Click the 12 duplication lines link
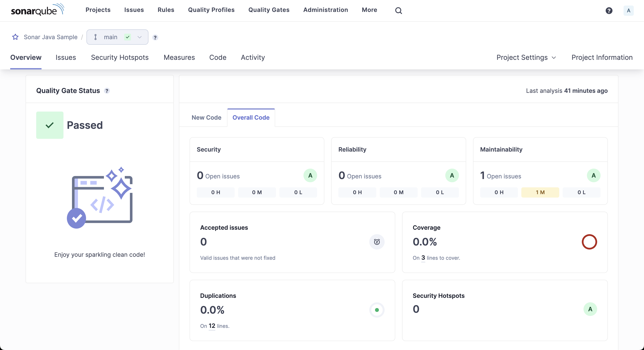644x350 pixels. [x=212, y=326]
